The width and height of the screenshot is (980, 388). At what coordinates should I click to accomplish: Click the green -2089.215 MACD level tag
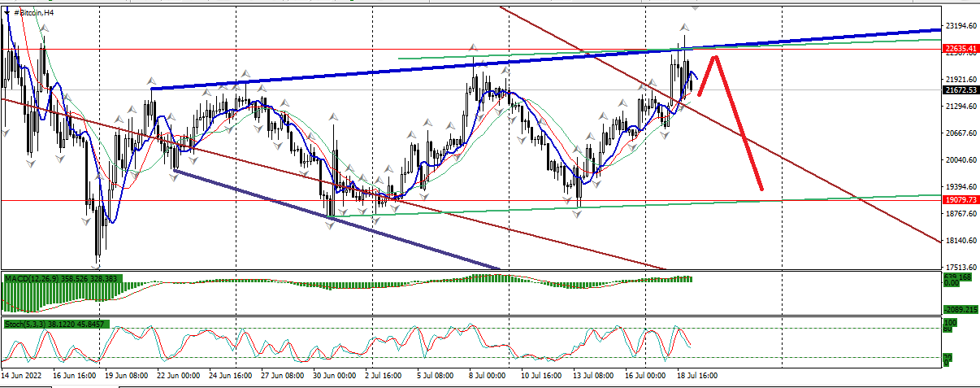pyautogui.click(x=959, y=310)
